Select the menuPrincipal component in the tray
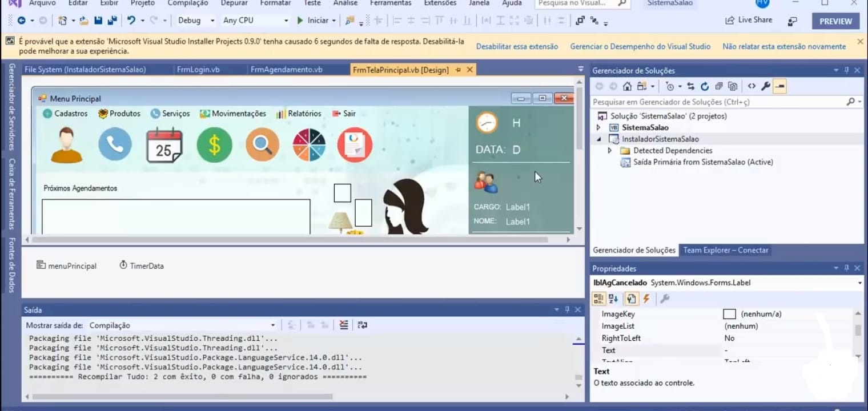Image resolution: width=868 pixels, height=411 pixels. (66, 265)
